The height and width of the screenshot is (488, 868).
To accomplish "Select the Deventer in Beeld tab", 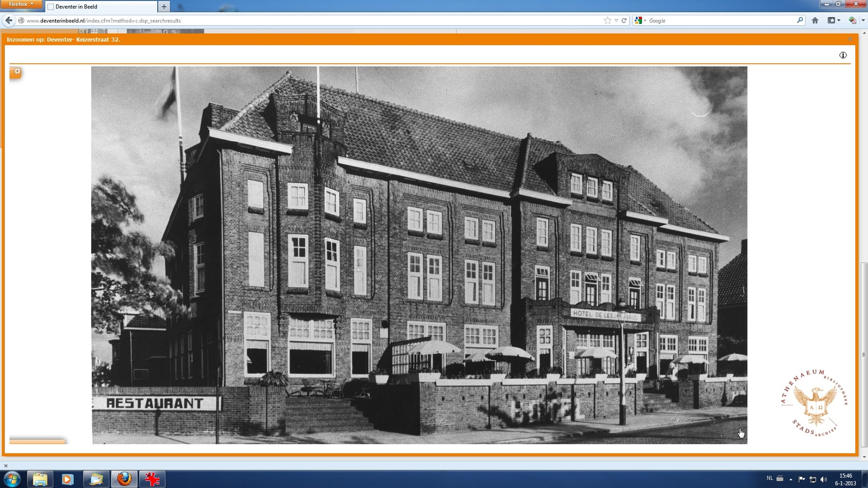I will tap(101, 6).
